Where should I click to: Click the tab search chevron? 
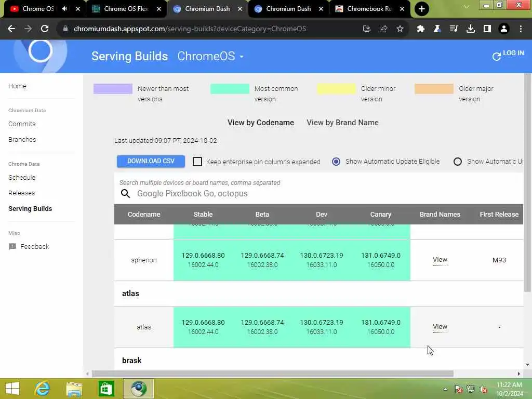(x=467, y=6)
